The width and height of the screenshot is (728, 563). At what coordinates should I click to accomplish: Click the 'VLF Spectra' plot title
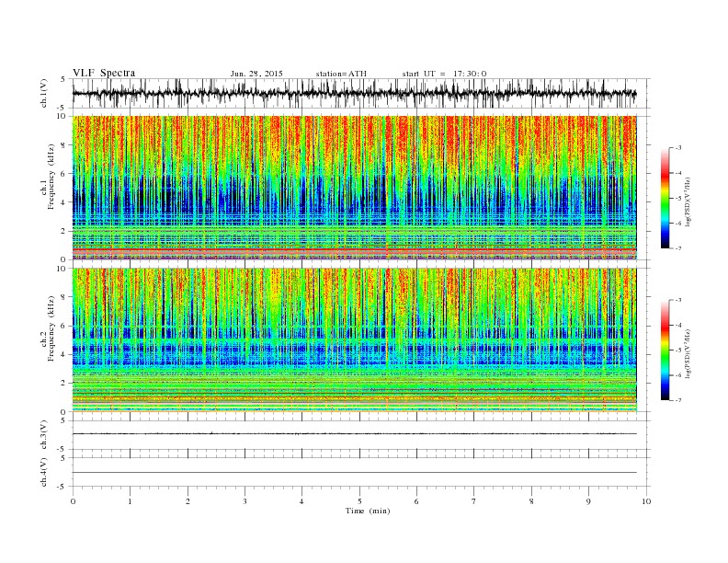104,73
